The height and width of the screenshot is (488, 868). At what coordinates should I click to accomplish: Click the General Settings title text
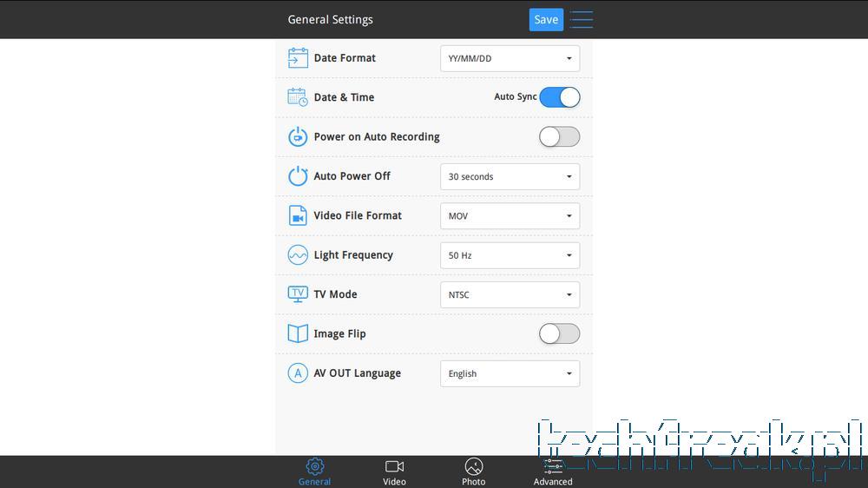coord(330,19)
